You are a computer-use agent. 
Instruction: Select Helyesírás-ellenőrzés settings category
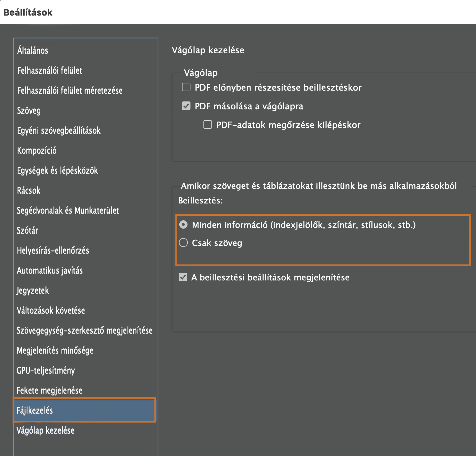click(x=53, y=250)
